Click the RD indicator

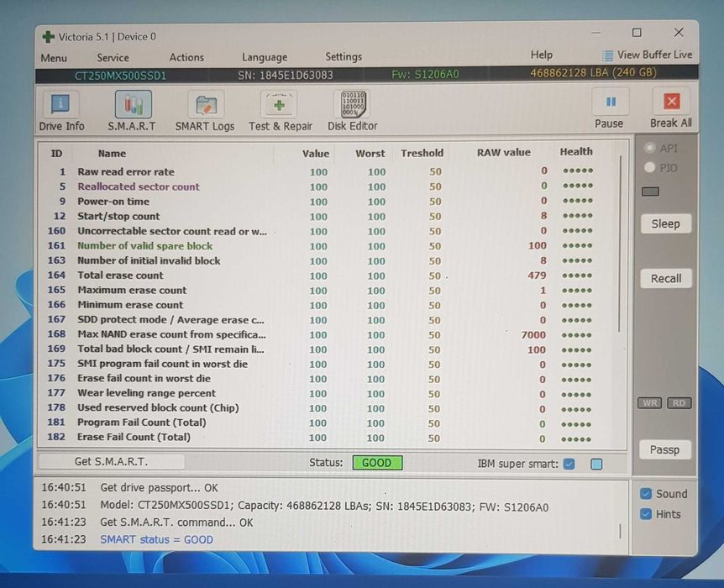point(679,402)
